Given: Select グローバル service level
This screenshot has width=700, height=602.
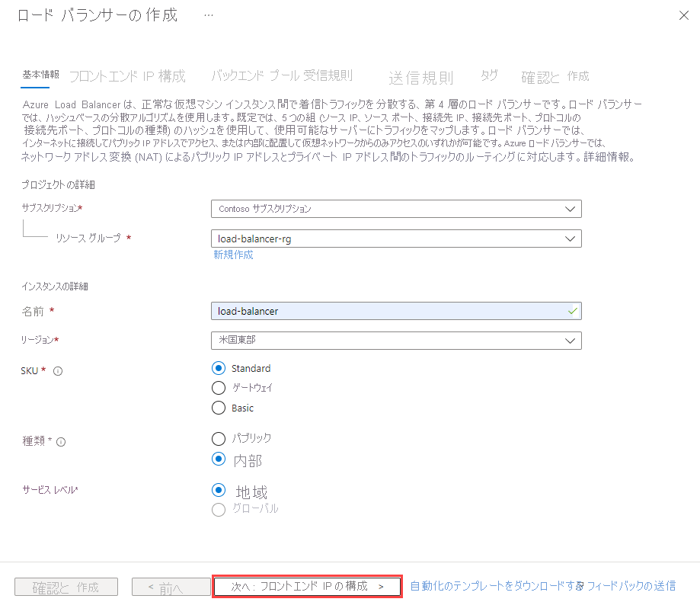Looking at the screenshot, I should (219, 510).
